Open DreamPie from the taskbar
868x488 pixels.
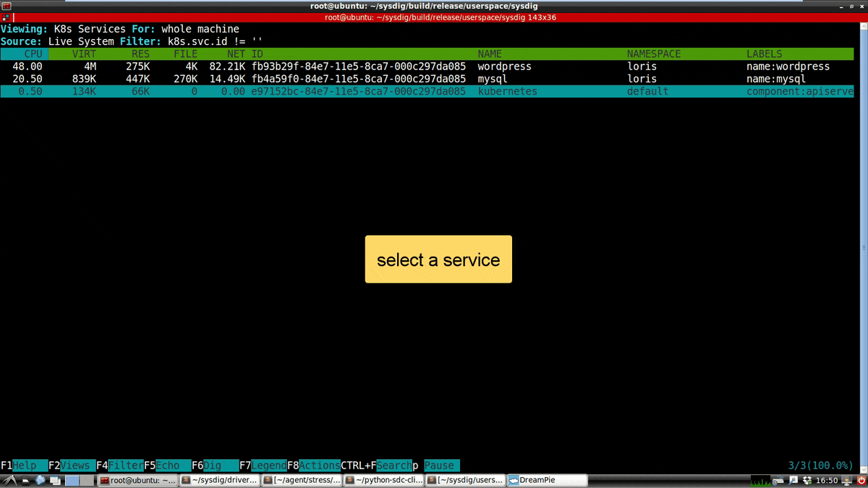coord(546,479)
